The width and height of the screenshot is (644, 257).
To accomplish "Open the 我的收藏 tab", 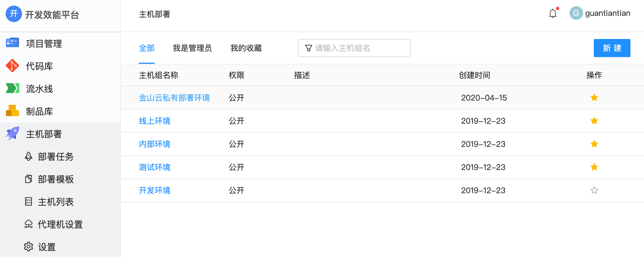I will click(246, 48).
